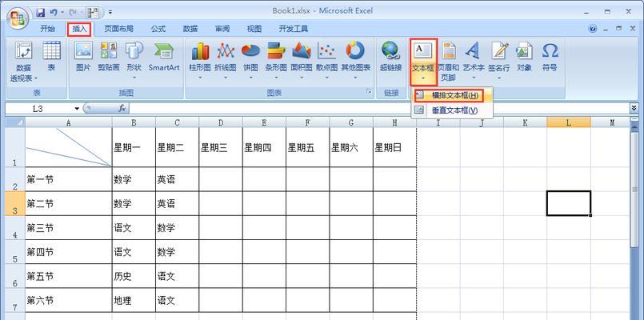Open the Name Box dropdown arrow

coord(77,108)
